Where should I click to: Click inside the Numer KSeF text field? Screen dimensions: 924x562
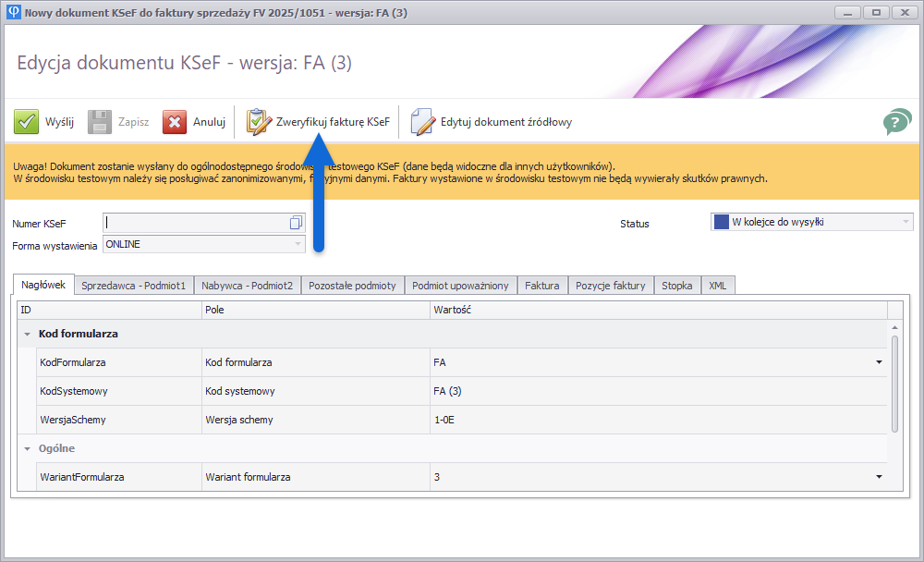coord(194,223)
